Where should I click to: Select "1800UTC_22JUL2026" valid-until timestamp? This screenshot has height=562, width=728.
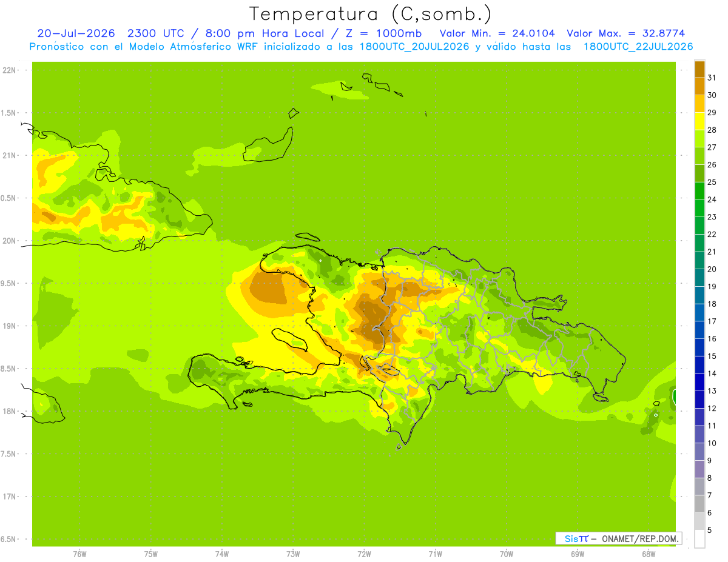coord(638,47)
